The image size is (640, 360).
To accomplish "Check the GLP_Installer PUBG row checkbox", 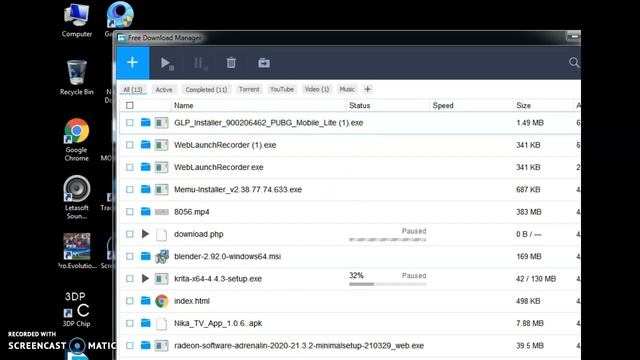I will [130, 122].
